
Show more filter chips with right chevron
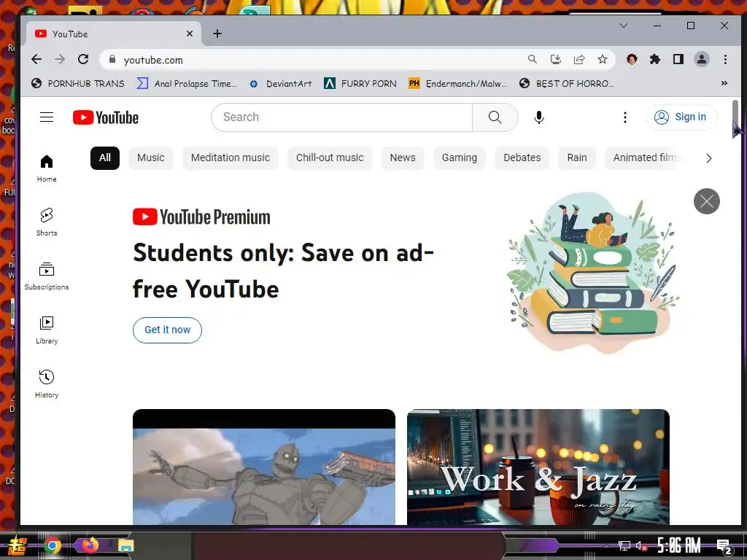[709, 158]
